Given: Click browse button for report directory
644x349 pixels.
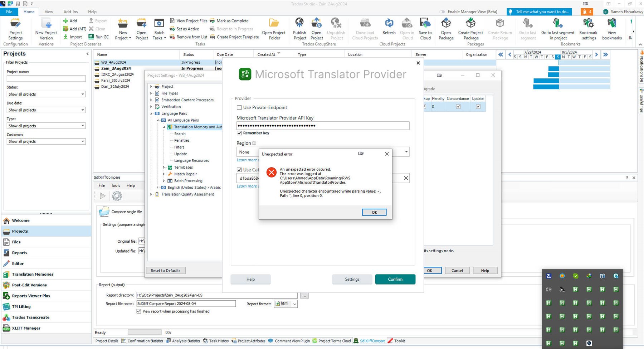Looking at the screenshot, I should [304, 296].
